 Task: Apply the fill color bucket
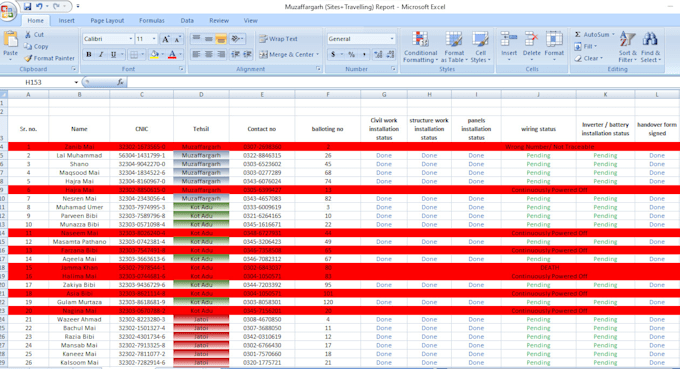[x=154, y=55]
